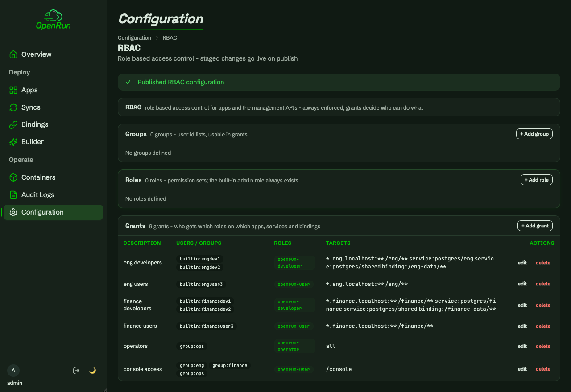The image size is (571, 392).
Task: Select Configuration in sidebar
Action: (54, 212)
